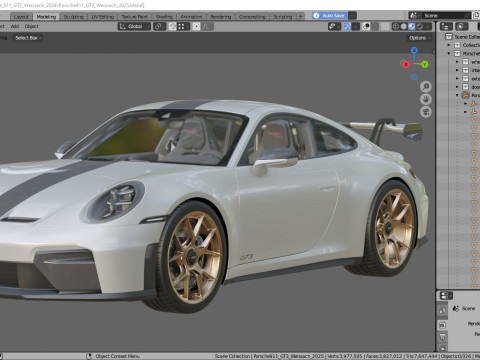Open proportional editing falloff selector
Image resolution: width=480 pixels, height=360 pixels.
coord(207,26)
